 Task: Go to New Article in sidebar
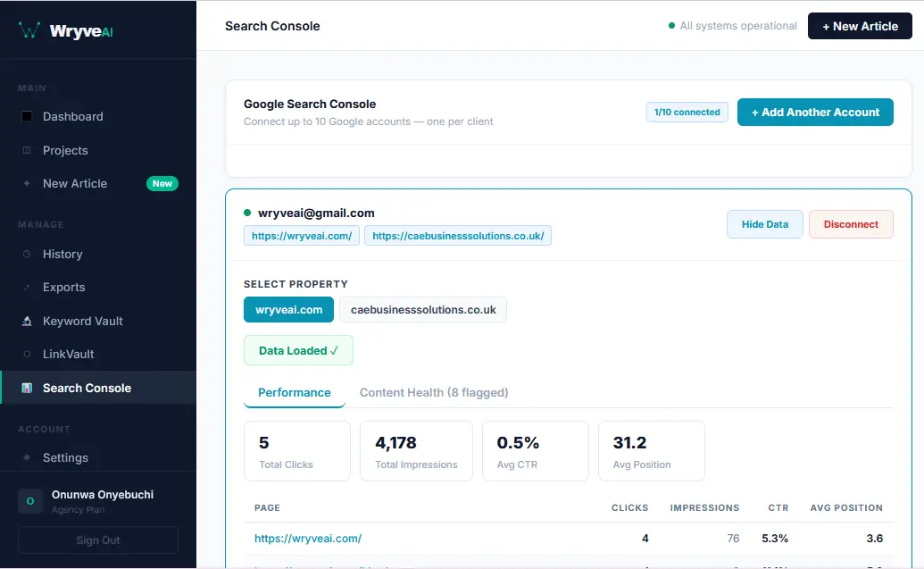98,183
